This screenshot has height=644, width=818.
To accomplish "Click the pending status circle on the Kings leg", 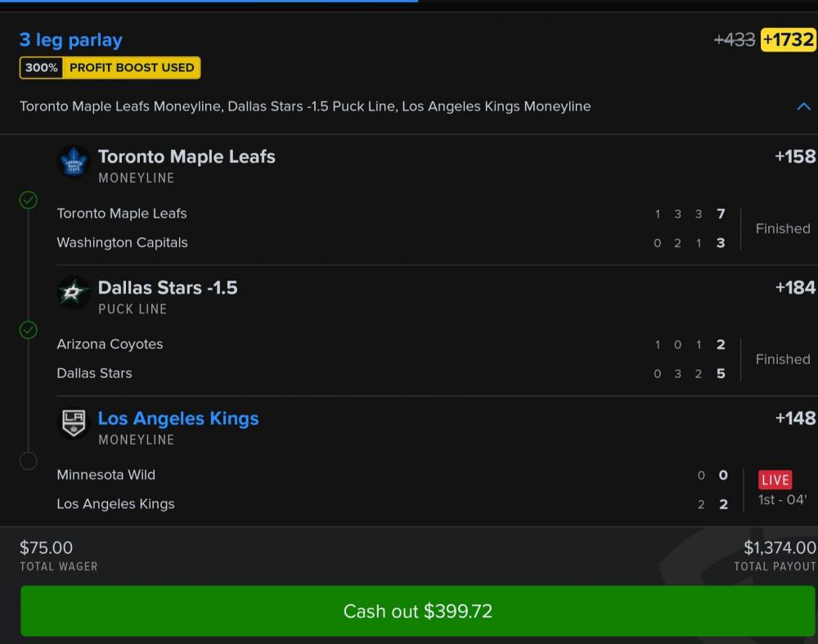I will [29, 462].
